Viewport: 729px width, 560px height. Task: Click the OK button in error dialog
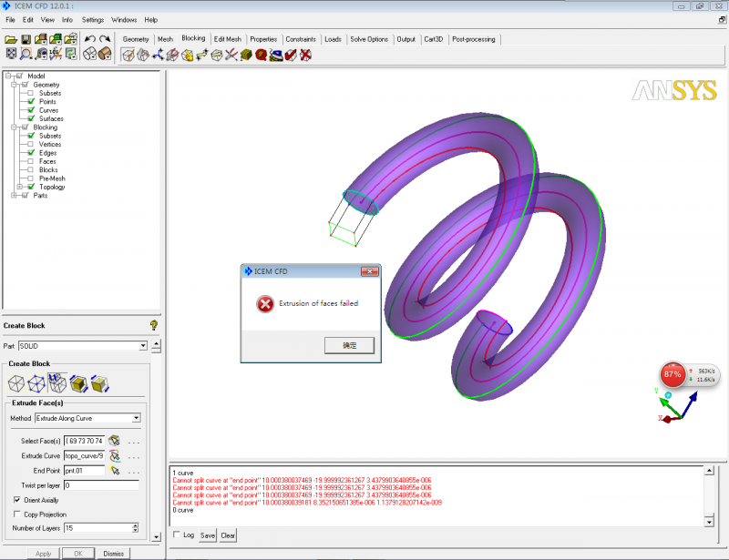[349, 345]
